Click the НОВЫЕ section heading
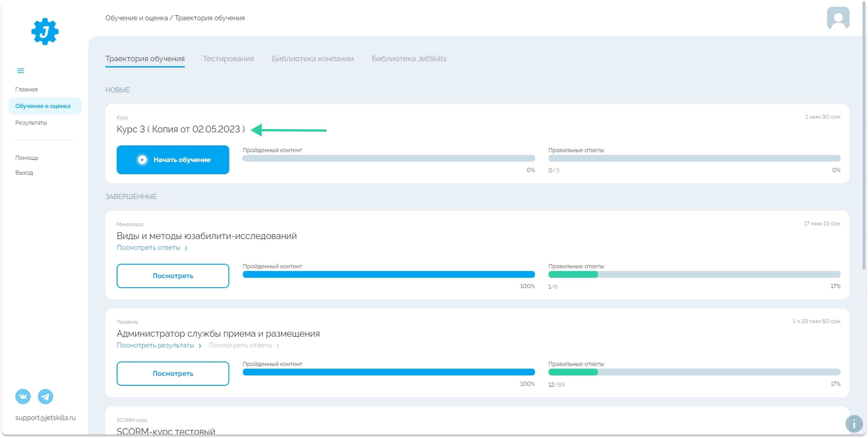Viewport: 868px width, 438px height. tap(117, 90)
